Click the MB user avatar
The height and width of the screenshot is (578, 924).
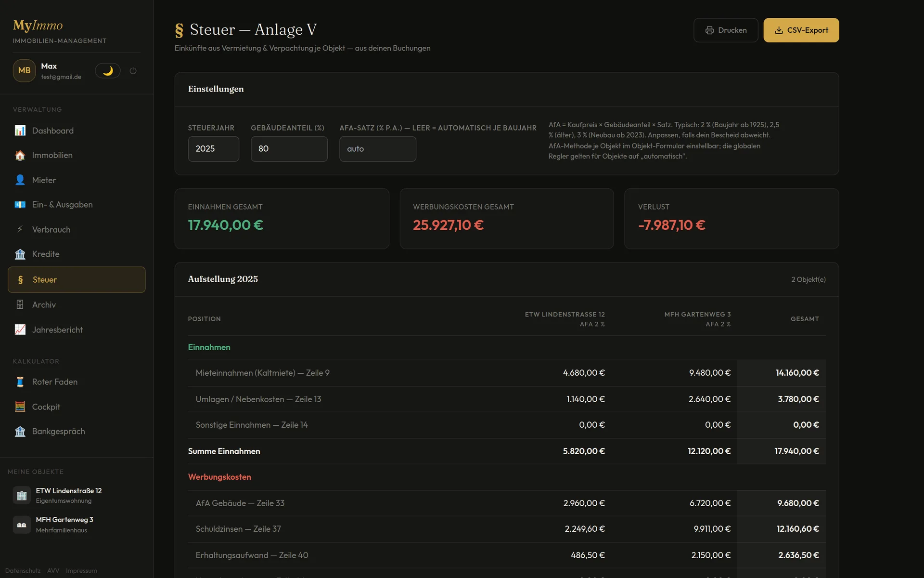(x=24, y=70)
